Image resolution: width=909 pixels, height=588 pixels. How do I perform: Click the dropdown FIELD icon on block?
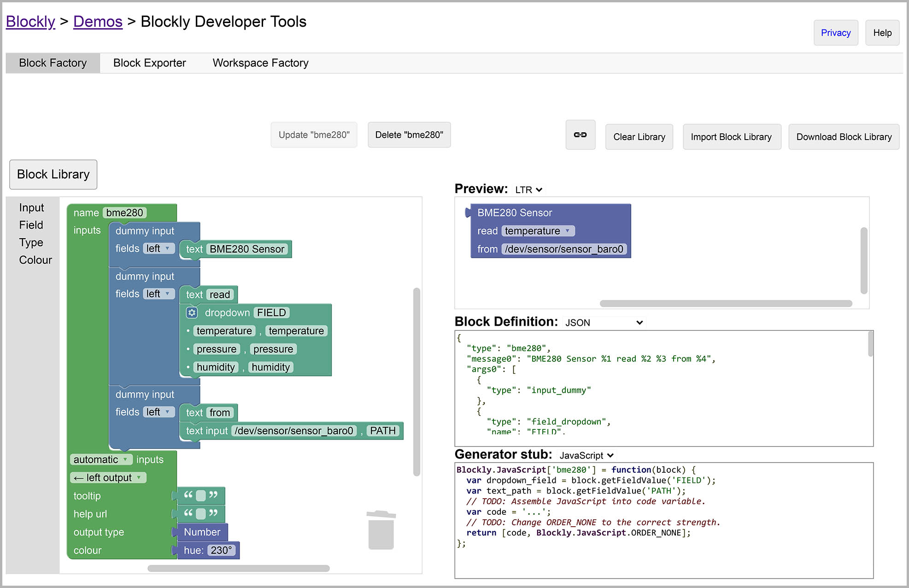(192, 312)
